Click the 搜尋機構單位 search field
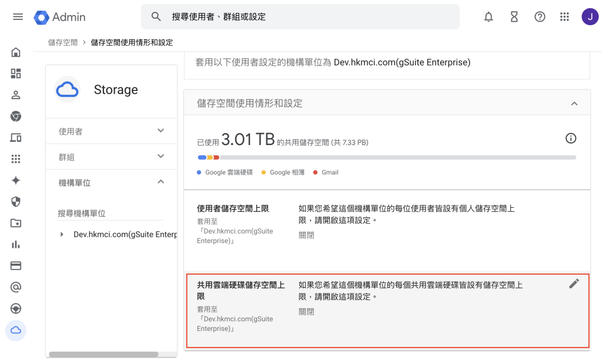The width and height of the screenshot is (602, 364). 111,214
